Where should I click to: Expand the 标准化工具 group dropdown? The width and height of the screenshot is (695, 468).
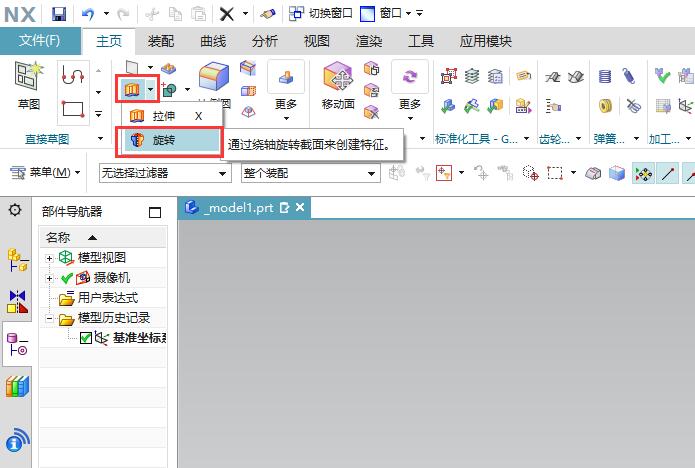[527, 139]
